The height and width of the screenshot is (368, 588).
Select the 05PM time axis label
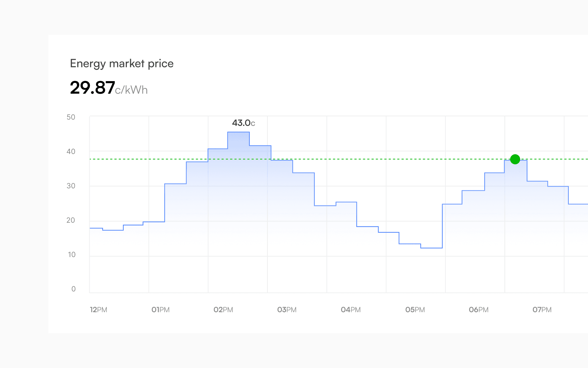click(x=415, y=310)
